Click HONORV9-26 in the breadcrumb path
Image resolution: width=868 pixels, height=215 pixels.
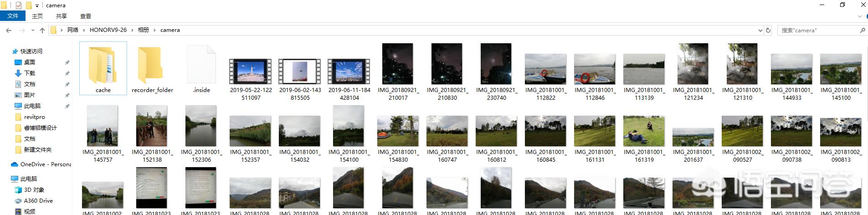point(108,30)
